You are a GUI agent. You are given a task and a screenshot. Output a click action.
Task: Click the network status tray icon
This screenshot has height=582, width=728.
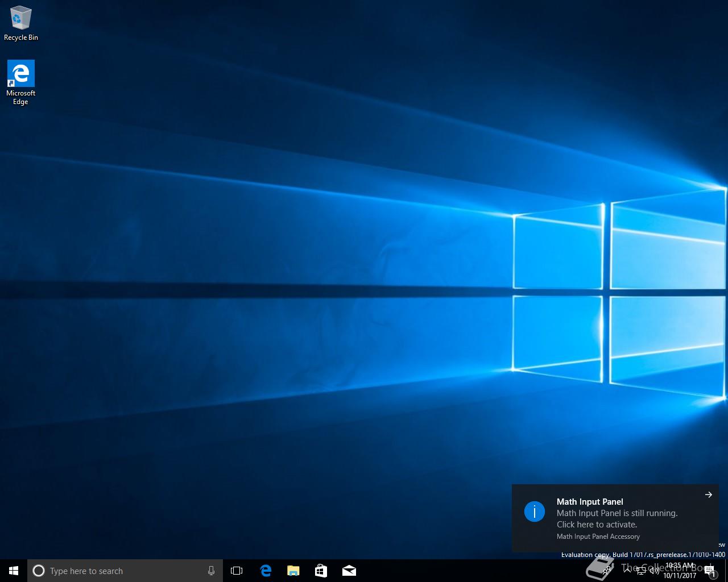[x=640, y=571]
